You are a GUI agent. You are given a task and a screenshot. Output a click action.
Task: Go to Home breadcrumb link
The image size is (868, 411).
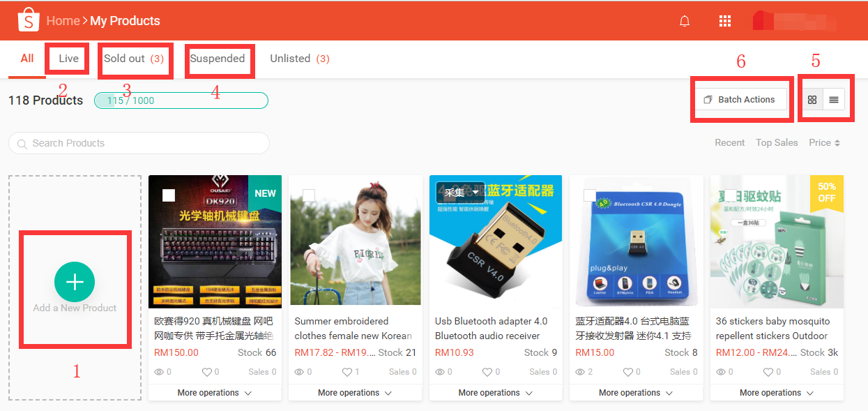pyautogui.click(x=63, y=21)
